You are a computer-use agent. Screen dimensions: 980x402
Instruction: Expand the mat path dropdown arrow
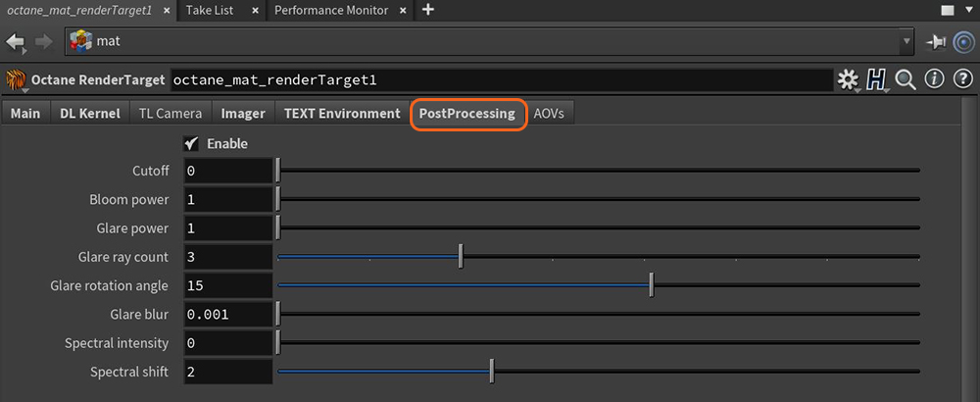click(x=906, y=42)
